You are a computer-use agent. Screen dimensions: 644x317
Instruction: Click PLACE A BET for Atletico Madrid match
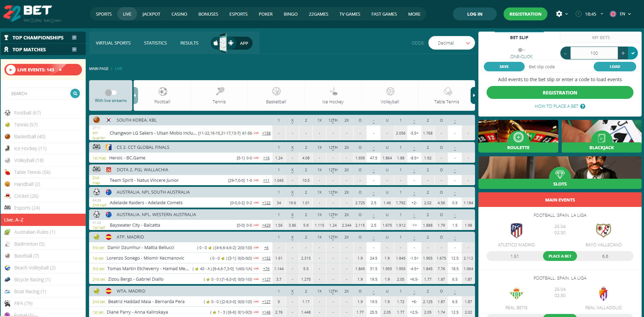click(x=560, y=256)
